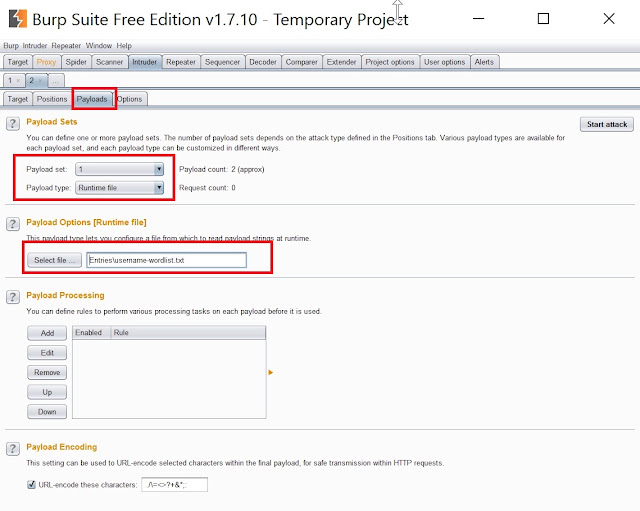Open Payload Encoding help icon
This screenshot has height=511, width=640.
click(13, 449)
